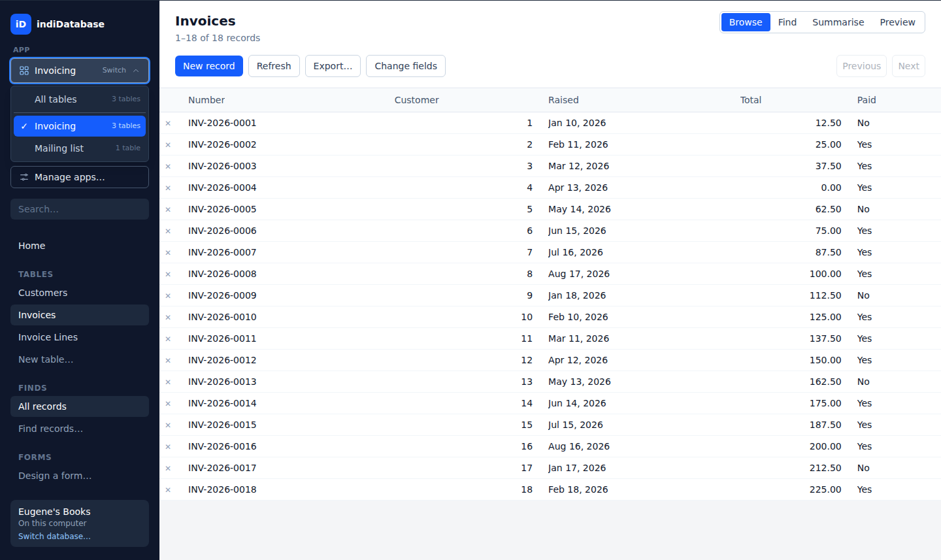Open the Invoice Lines table

80,337
